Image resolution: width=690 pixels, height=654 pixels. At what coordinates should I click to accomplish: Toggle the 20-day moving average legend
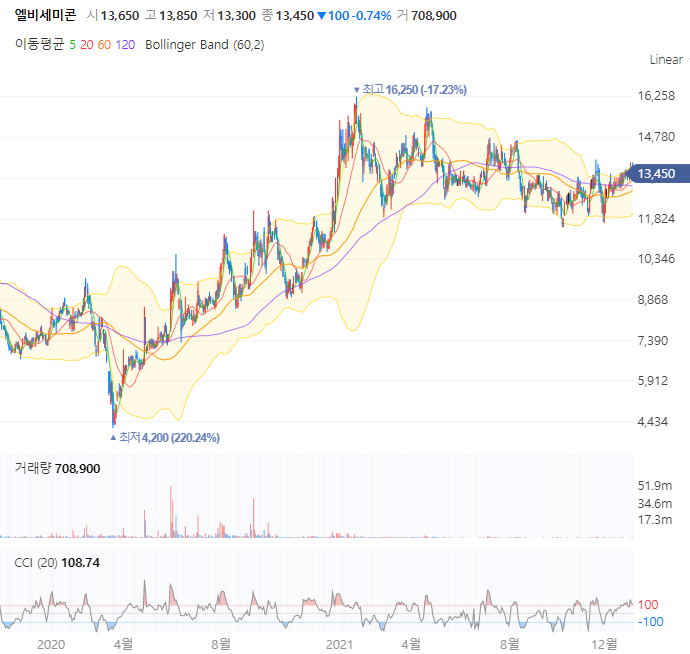coord(87,45)
